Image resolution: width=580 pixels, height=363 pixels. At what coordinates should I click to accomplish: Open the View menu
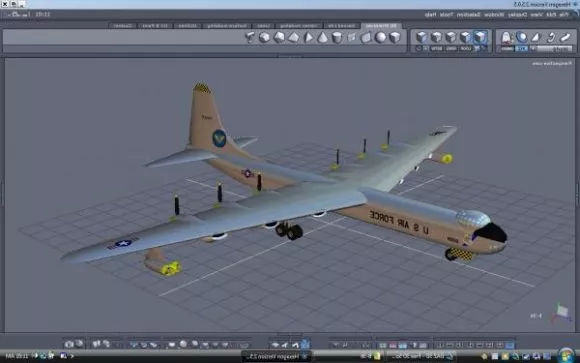pyautogui.click(x=536, y=15)
